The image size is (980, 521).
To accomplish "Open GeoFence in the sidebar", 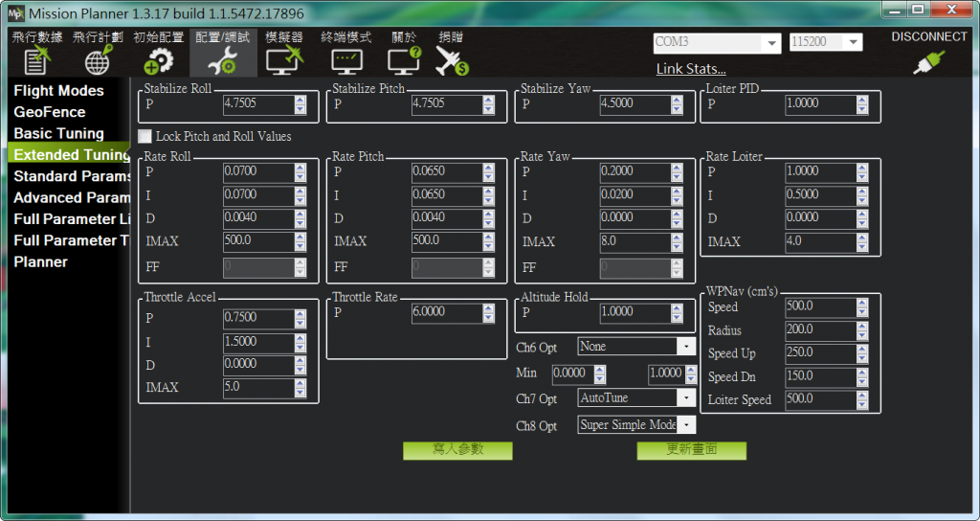I will (50, 112).
